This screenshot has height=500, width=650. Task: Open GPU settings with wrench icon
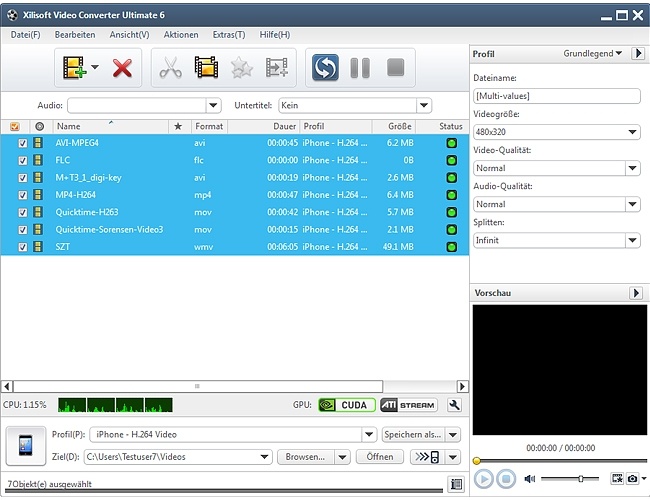pyautogui.click(x=454, y=405)
